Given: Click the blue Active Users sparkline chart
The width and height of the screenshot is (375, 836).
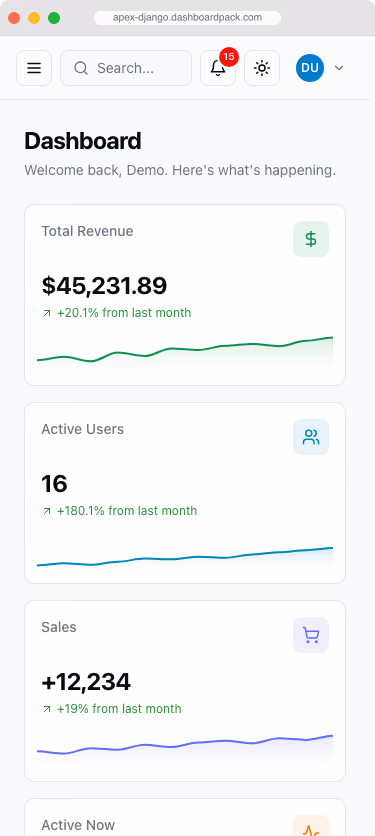Looking at the screenshot, I should [x=185, y=557].
